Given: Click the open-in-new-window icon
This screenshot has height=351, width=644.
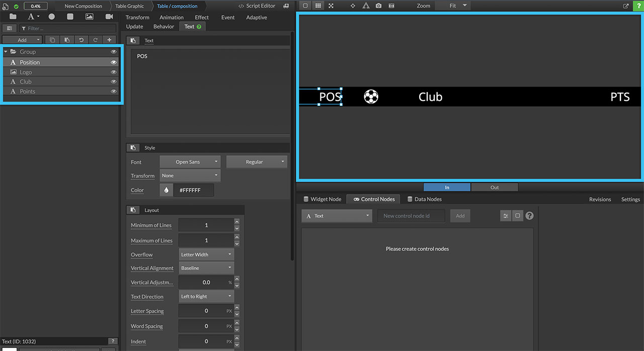Looking at the screenshot, I should pos(626,6).
